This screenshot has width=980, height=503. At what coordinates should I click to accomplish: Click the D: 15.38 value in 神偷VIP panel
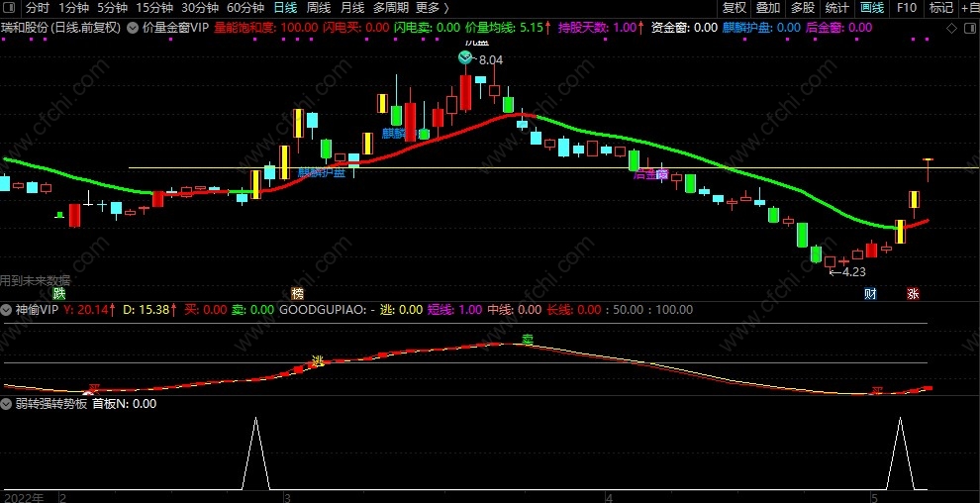[148, 309]
